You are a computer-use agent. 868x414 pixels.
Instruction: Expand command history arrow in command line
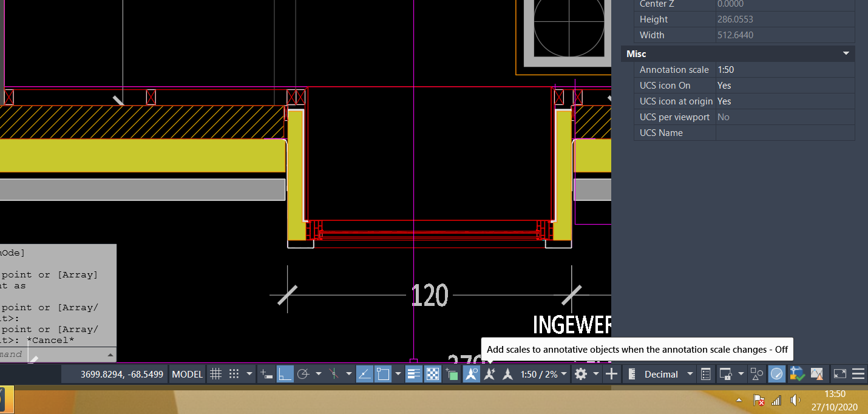click(110, 355)
